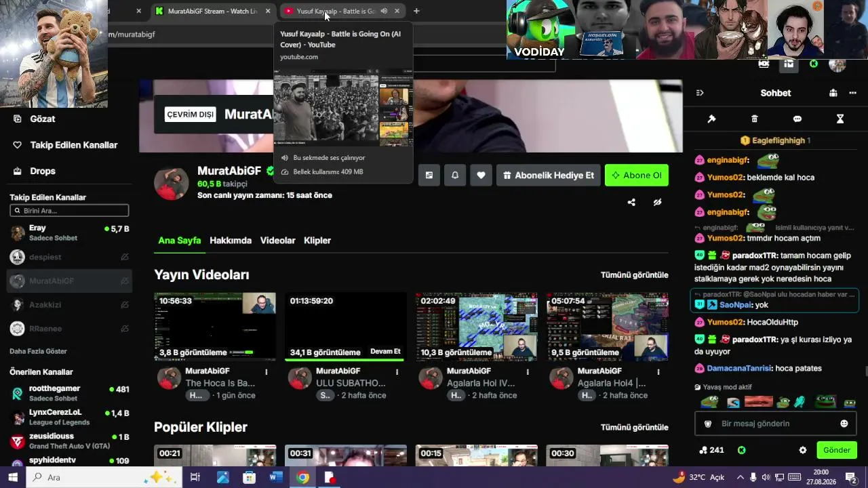The height and width of the screenshot is (488, 868).
Task: Resume ULU SUBATHO... video with Devam Et
Action: 385,352
